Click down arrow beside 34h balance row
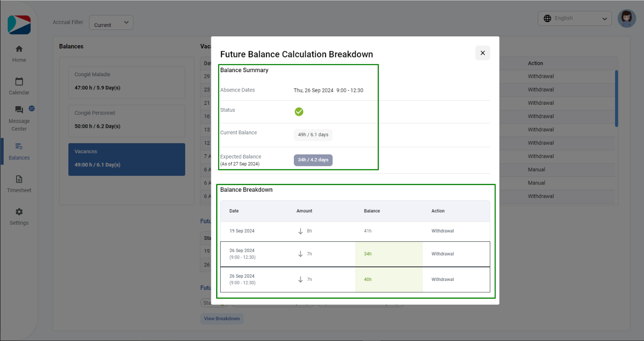644x341 pixels. [300, 254]
